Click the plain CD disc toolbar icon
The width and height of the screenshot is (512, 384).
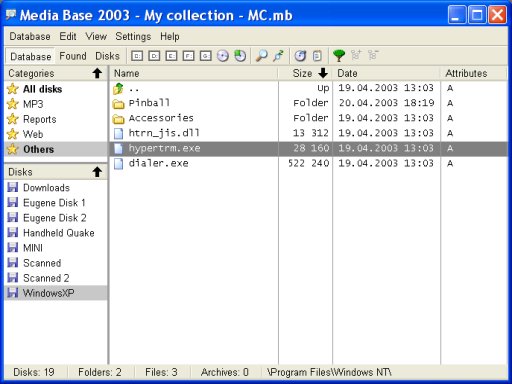223,56
